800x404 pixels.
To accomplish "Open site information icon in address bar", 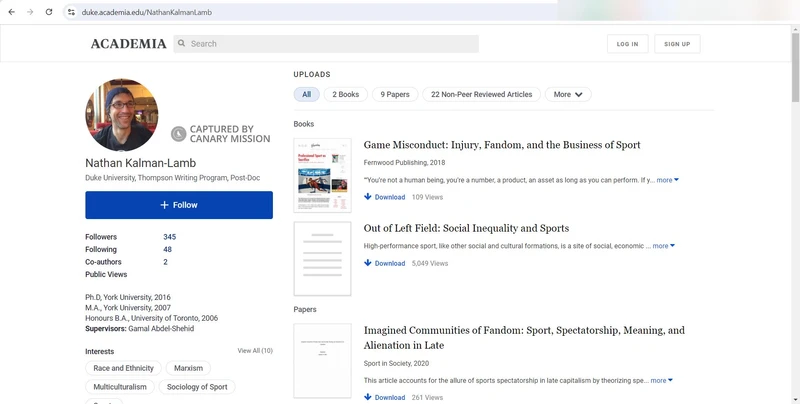I will point(71,12).
